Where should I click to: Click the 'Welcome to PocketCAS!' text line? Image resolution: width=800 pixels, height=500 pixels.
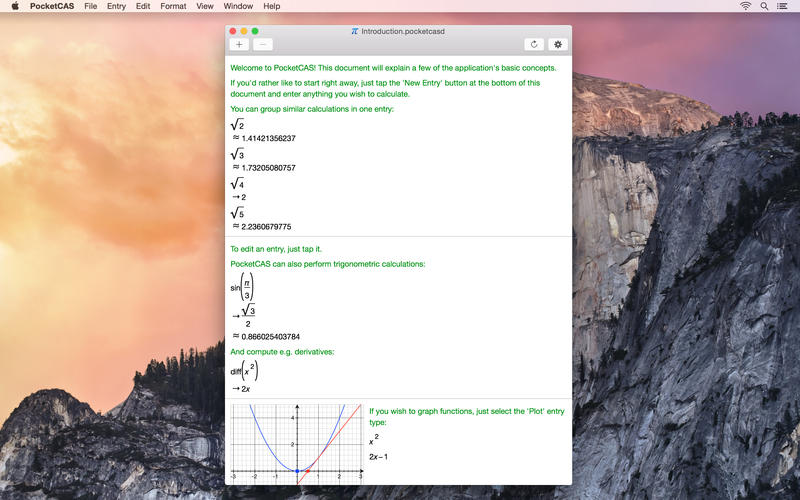coord(393,68)
